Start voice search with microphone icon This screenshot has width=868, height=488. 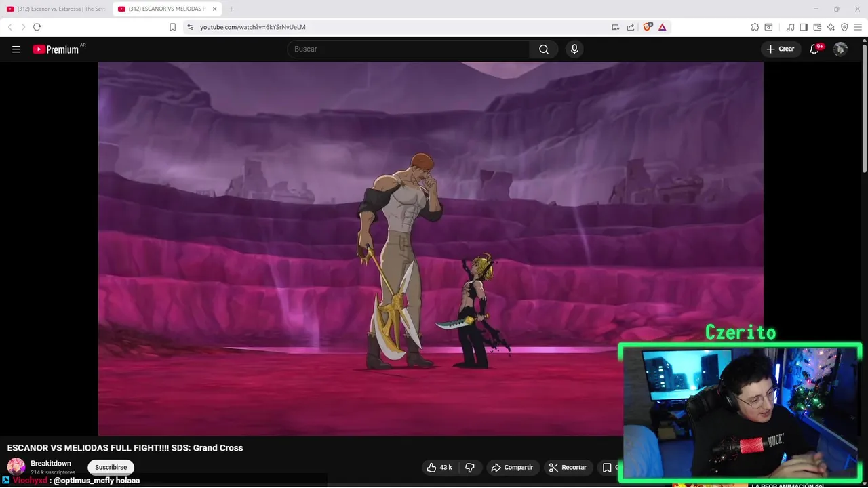(x=574, y=49)
